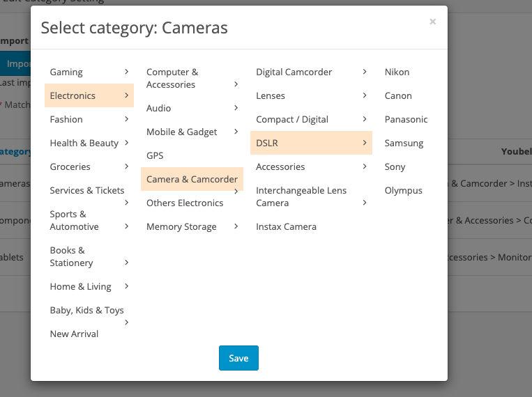Expand the Fashion category arrow

pyautogui.click(x=126, y=119)
